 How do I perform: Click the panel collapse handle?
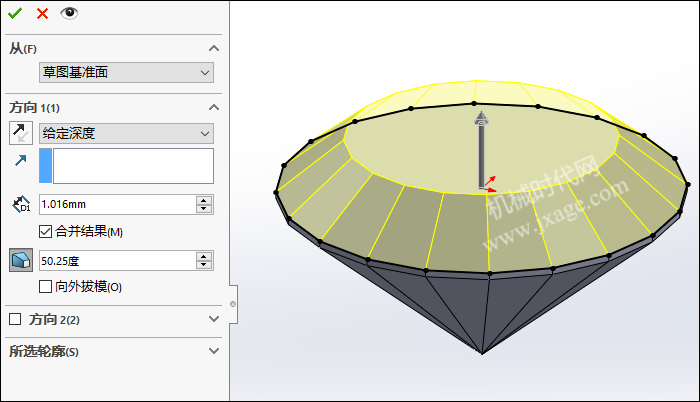click(233, 304)
